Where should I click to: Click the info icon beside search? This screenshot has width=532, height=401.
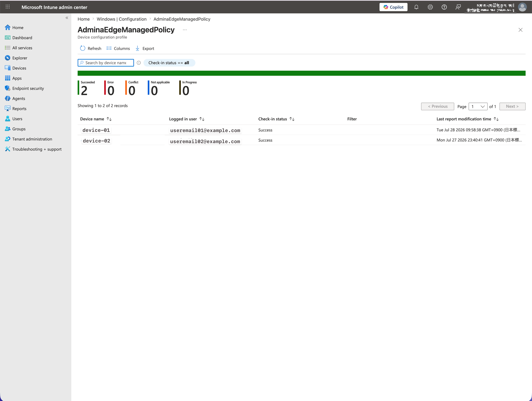139,63
